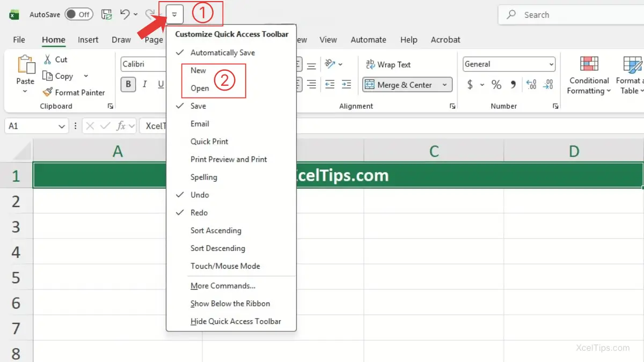Viewport: 644px width, 362px height.
Task: Click the Save icon in title bar
Action: coord(107,14)
